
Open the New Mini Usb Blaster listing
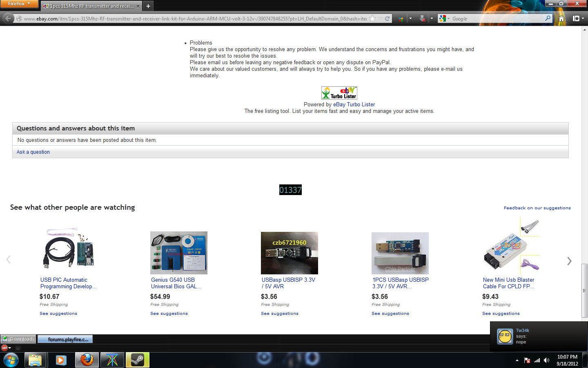click(508, 283)
